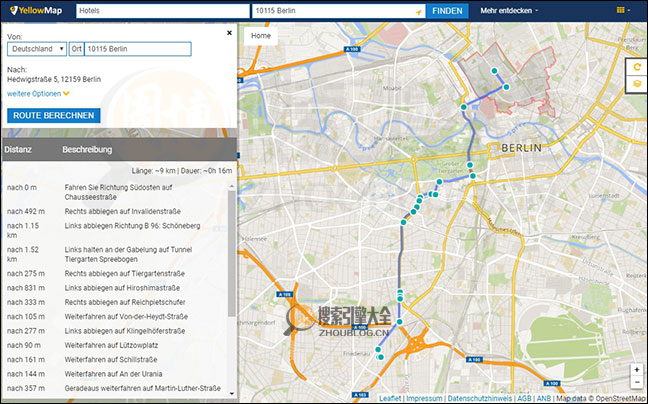Expand weitere Optionen
648x404 pixels.
click(38, 93)
